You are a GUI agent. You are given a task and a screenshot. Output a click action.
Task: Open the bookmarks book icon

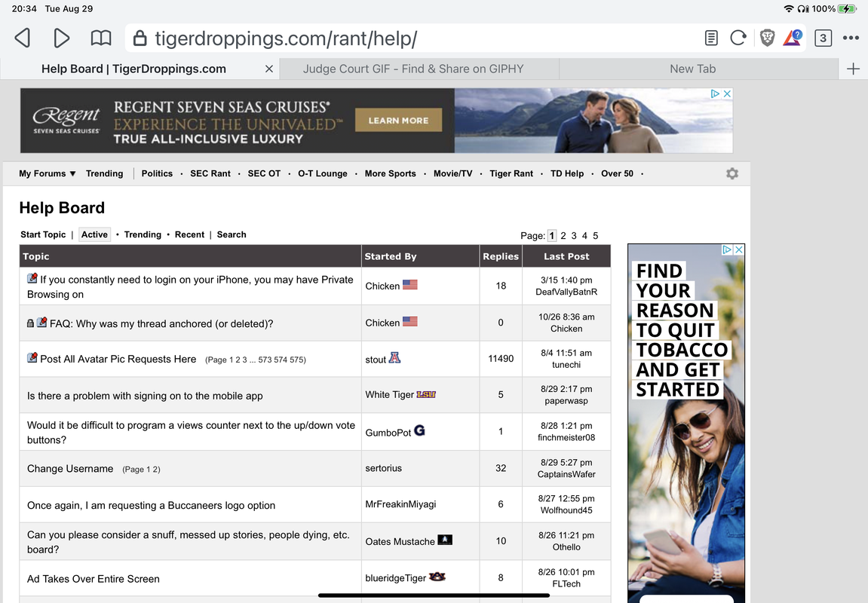coord(101,38)
